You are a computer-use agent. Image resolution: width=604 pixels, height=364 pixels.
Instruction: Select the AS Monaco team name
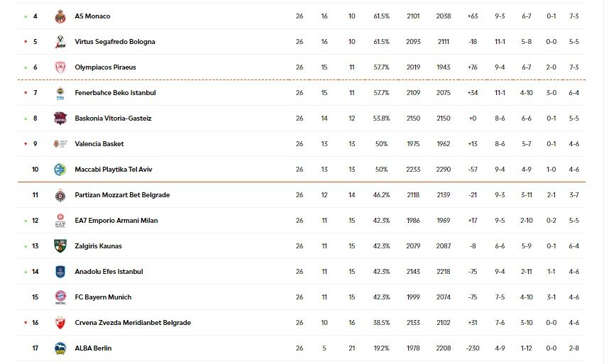click(x=92, y=16)
